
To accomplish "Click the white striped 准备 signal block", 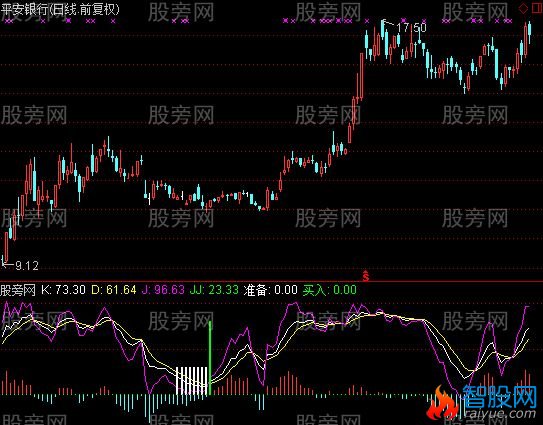I will click(192, 381).
